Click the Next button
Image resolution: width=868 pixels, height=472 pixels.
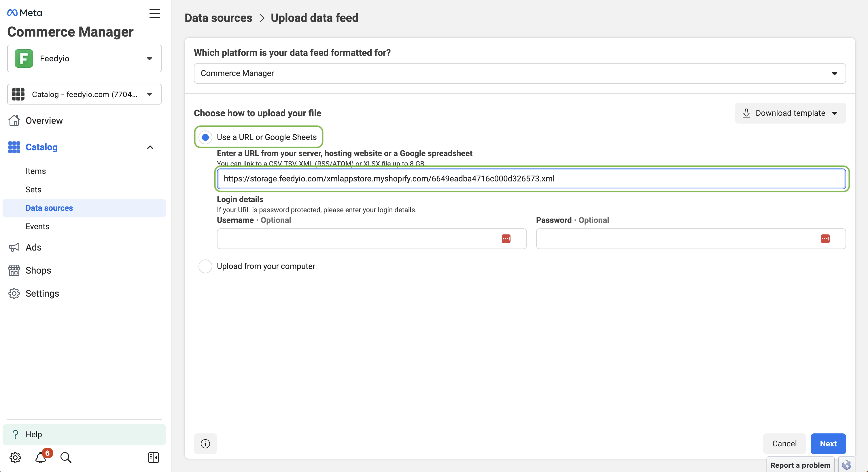coord(828,444)
